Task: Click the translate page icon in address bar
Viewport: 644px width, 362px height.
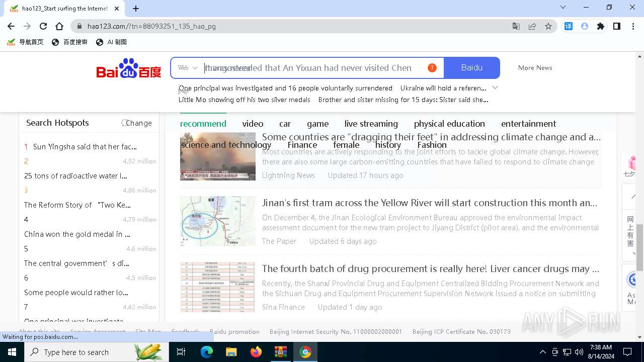Action: (516, 26)
